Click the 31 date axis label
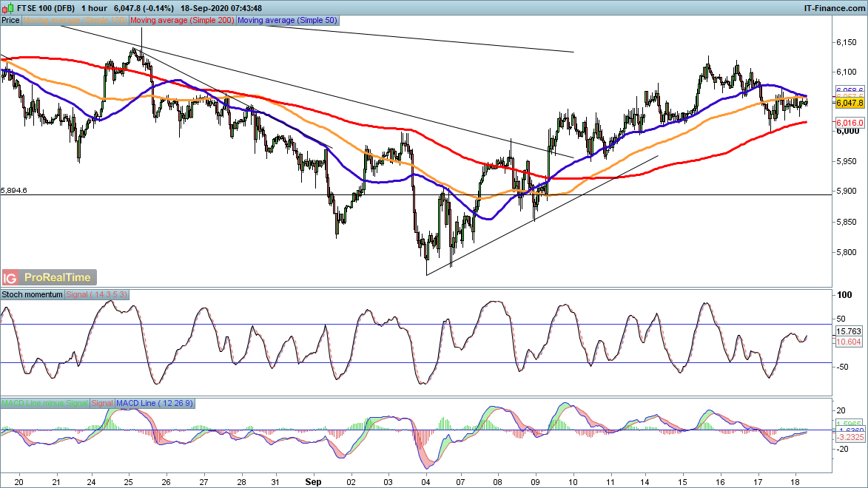This screenshot has height=488, width=868. coord(275,482)
